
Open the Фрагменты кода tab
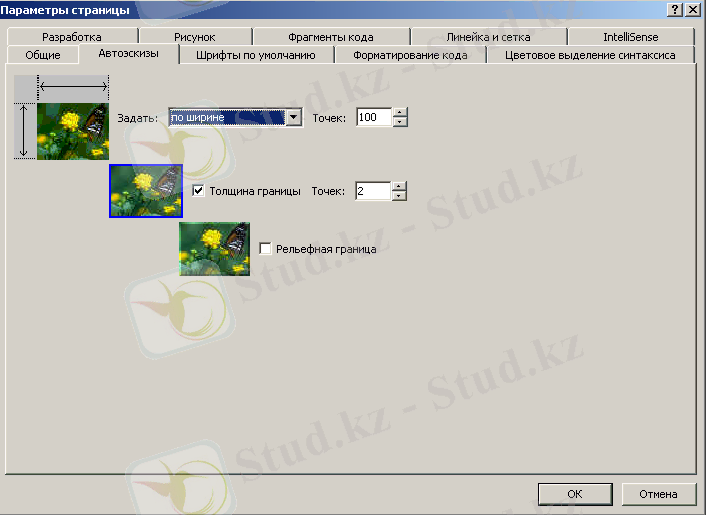(331, 36)
